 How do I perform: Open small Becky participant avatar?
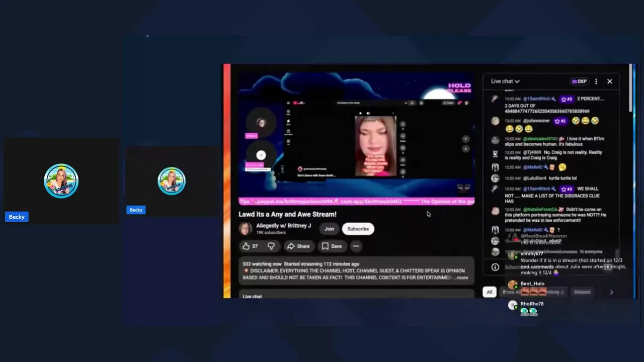(172, 181)
